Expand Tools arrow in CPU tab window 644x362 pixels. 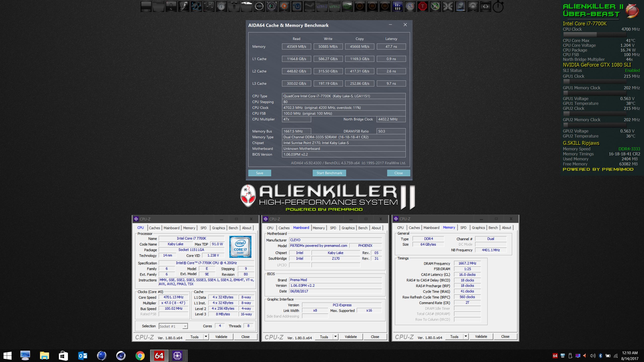[x=206, y=337]
